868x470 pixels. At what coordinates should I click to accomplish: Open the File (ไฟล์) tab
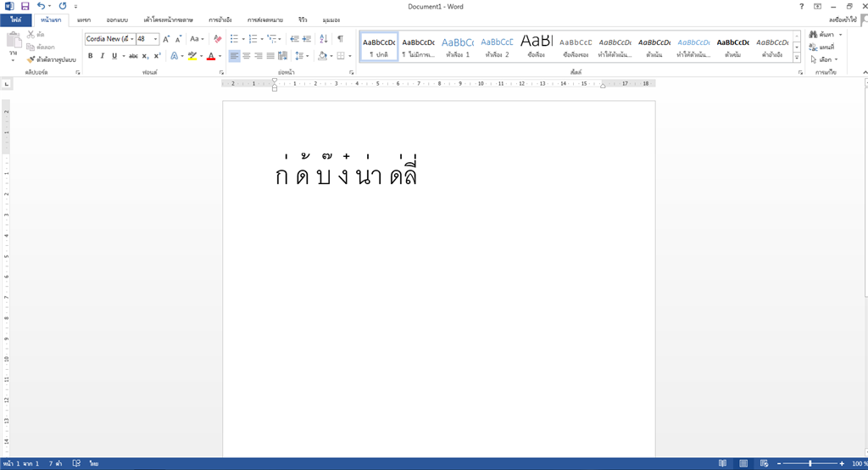(16, 20)
